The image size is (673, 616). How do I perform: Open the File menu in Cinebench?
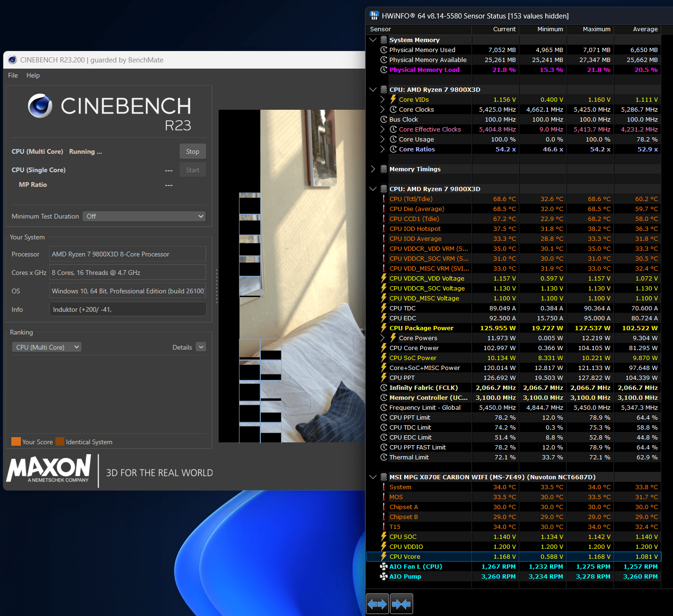[13, 75]
